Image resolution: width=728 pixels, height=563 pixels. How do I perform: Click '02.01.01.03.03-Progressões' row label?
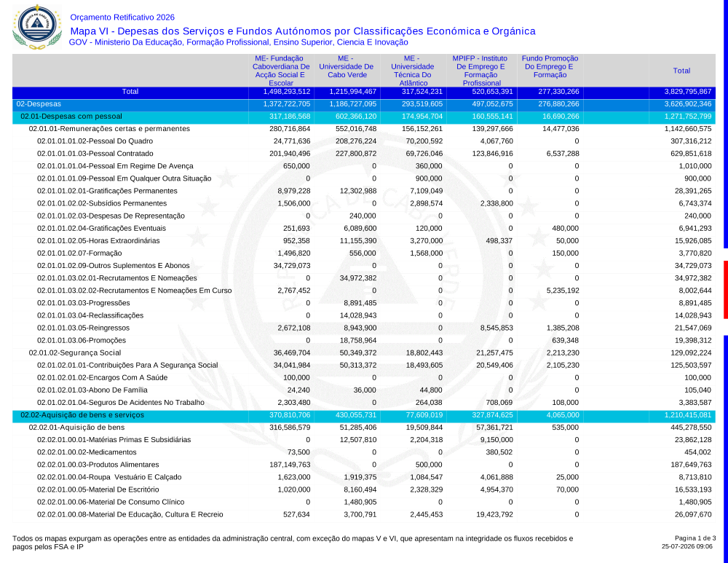pyautogui.click(x=84, y=303)
